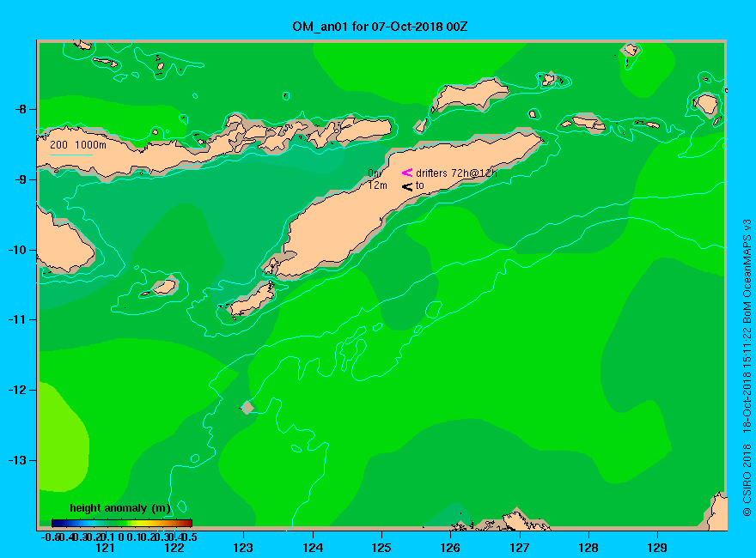Click longitude label 121

point(105,548)
